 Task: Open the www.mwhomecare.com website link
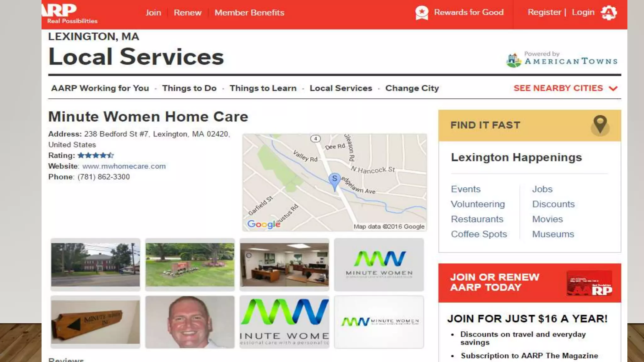(x=124, y=166)
